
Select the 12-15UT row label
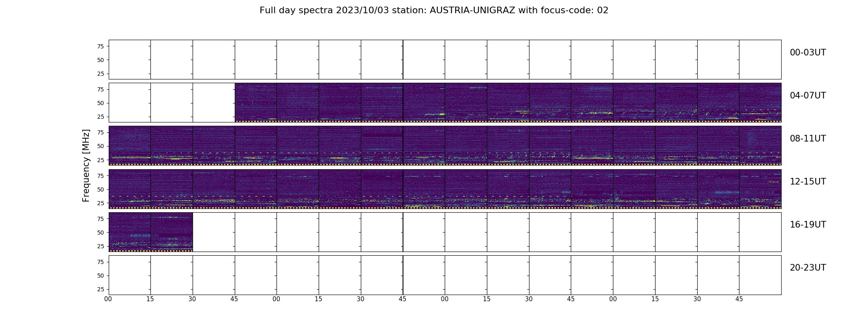coord(808,182)
